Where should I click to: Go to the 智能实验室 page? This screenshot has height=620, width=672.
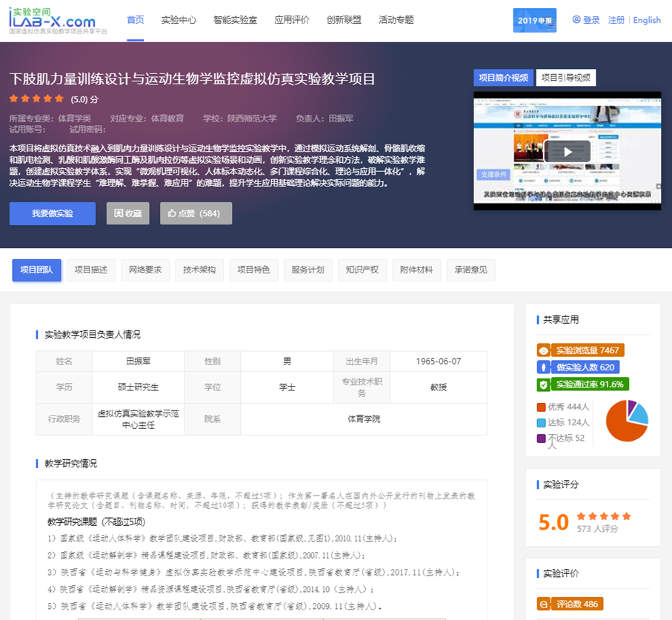[235, 20]
